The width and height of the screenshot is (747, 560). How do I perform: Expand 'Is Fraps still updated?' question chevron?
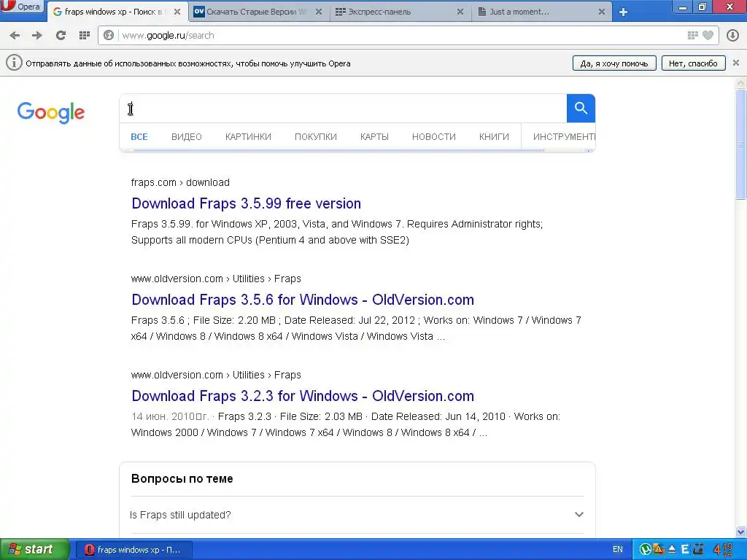click(578, 514)
